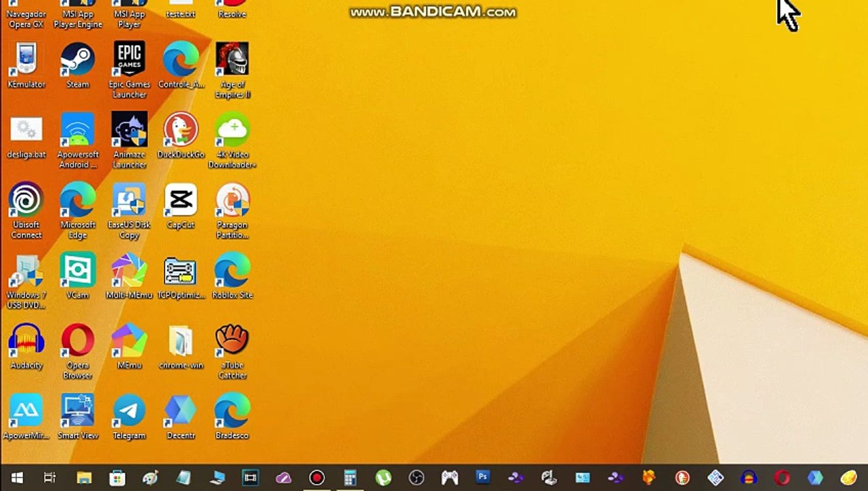The height and width of the screenshot is (491, 868).
Task: Open the aTube Catcher shortcut
Action: pos(232,352)
